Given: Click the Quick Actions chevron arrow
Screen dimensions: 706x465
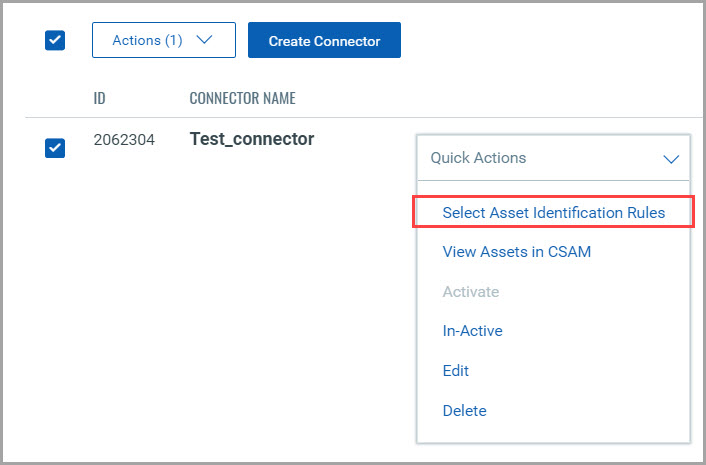Looking at the screenshot, I should (x=671, y=158).
